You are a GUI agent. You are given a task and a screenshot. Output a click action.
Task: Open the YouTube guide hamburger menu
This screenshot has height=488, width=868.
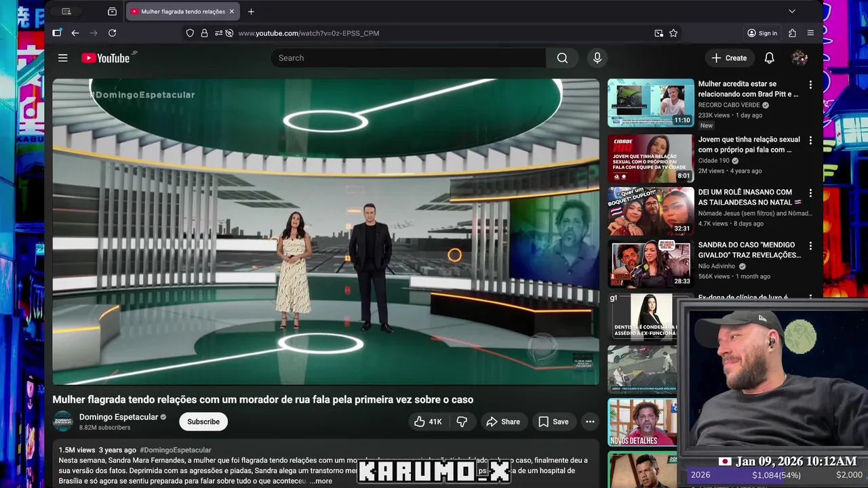[62, 58]
